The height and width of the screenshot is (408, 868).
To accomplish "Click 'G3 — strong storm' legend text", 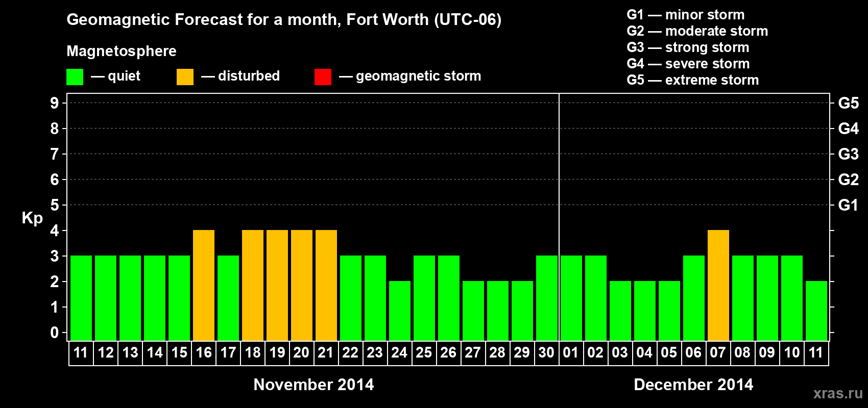I will pyautogui.click(x=688, y=47).
